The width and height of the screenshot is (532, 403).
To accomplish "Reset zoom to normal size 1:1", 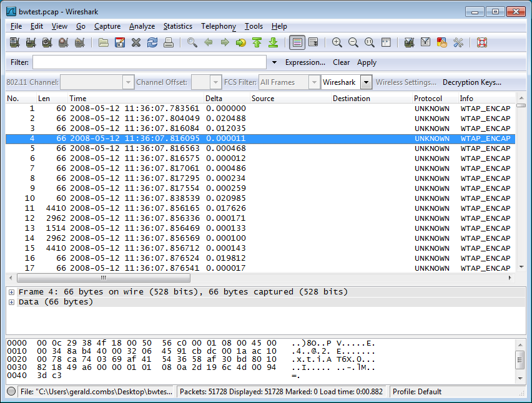I will coord(370,42).
